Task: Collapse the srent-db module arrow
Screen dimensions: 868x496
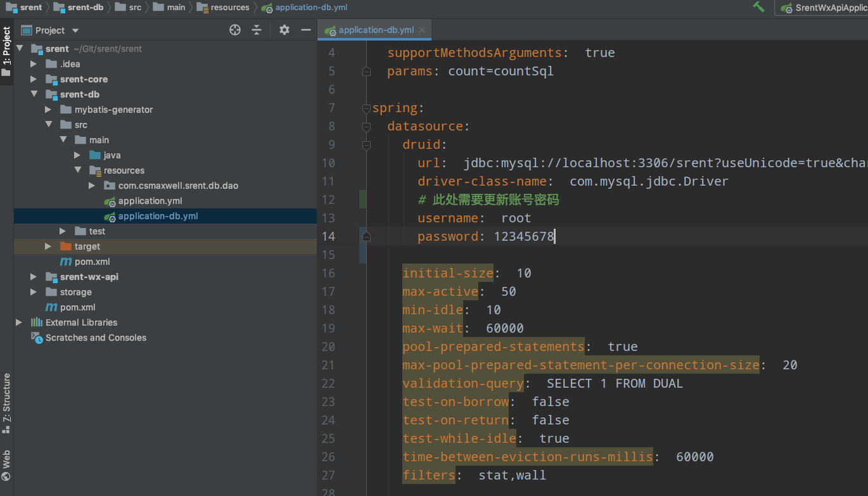Action: pyautogui.click(x=34, y=94)
